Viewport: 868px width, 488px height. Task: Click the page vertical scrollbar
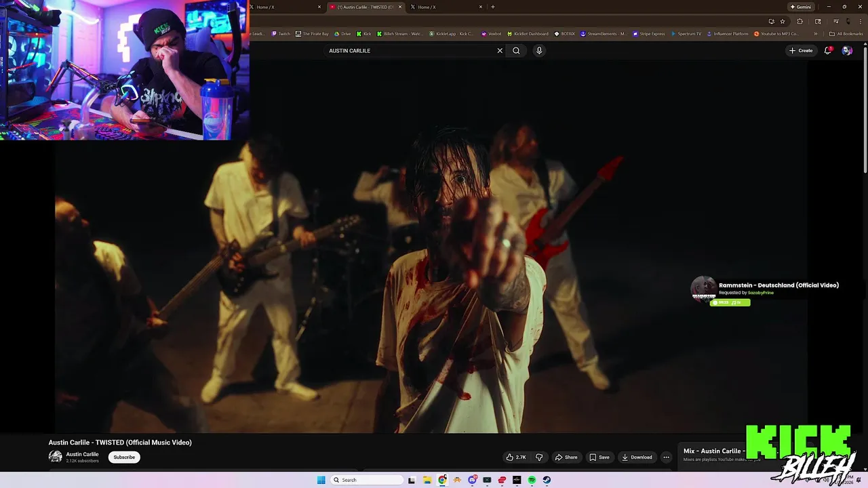coord(865,108)
